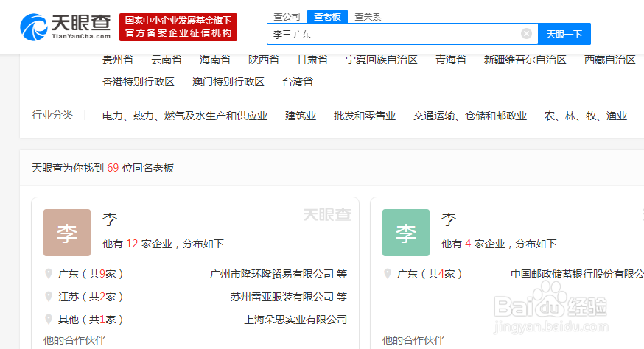Click location pin beside 江苏（共2家）
Viewport: 644px width, 349px height.
point(49,297)
